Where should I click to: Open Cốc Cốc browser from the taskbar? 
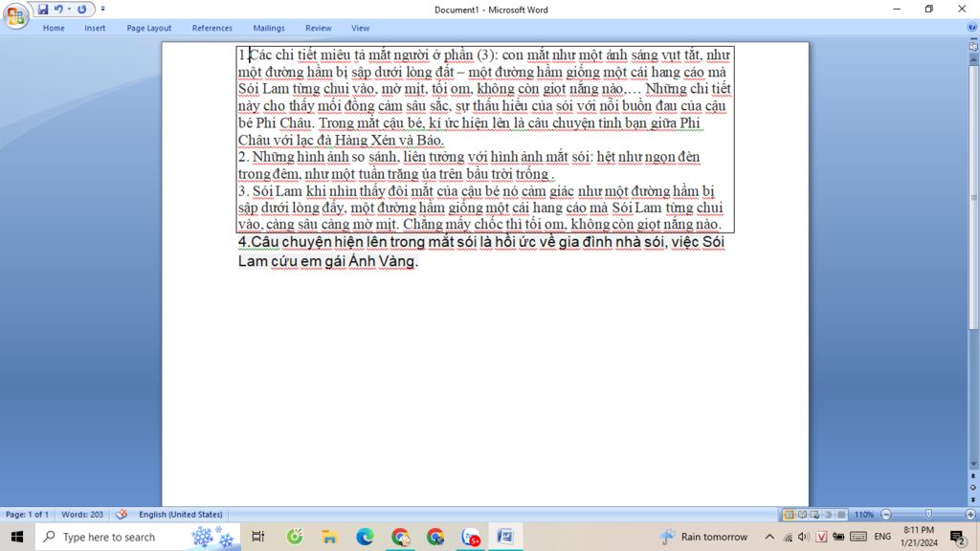294,537
